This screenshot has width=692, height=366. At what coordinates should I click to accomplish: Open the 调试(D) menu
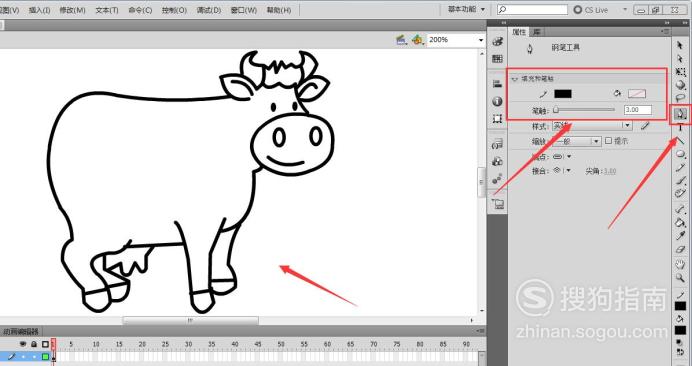coord(209,10)
